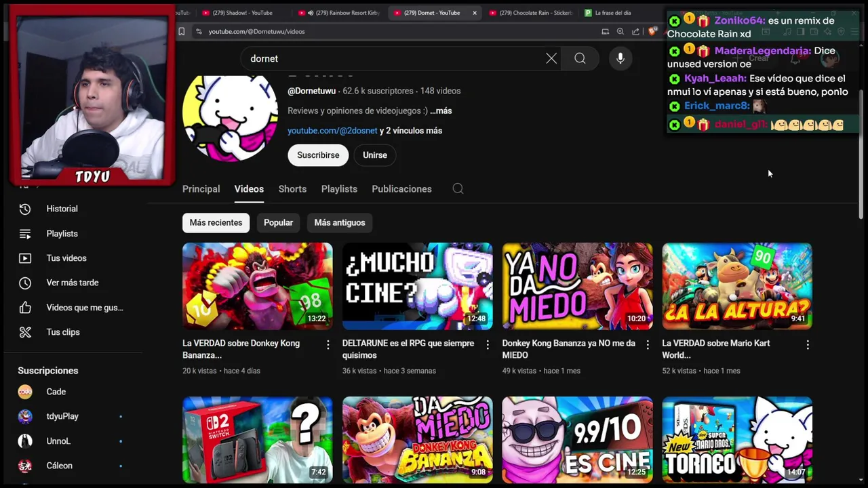Open the 13:22 Donkey Kong Bananza thumbnail
The image size is (868, 488).
pos(258,286)
